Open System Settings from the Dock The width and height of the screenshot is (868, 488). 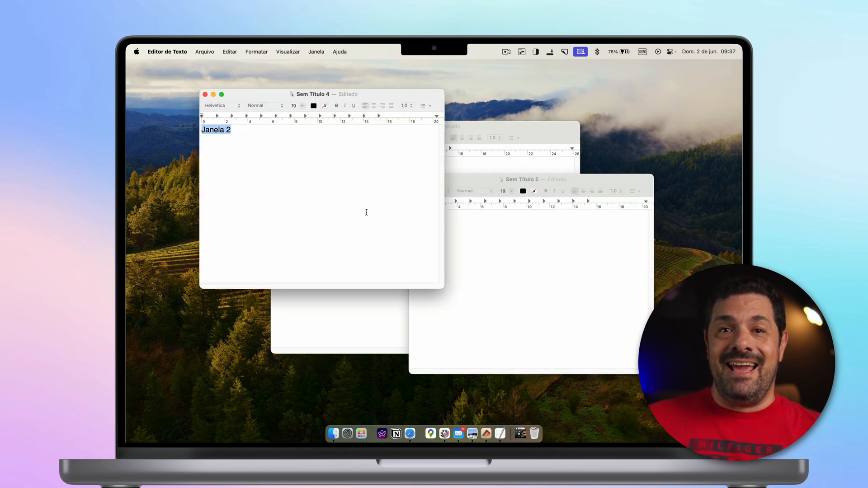click(347, 434)
